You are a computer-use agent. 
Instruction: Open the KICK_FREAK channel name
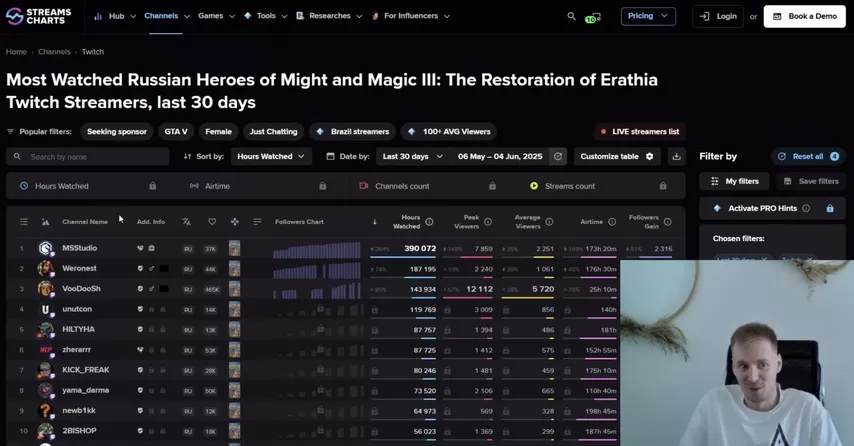point(86,370)
